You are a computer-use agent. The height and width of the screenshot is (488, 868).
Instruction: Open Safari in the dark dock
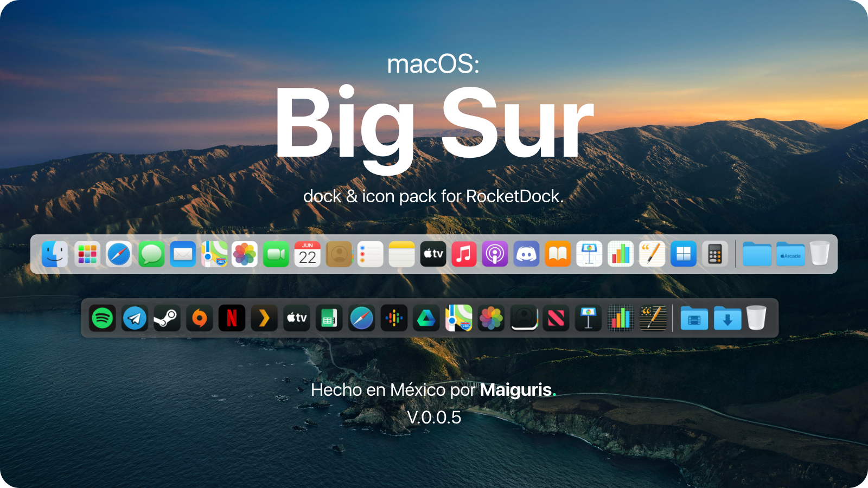361,318
